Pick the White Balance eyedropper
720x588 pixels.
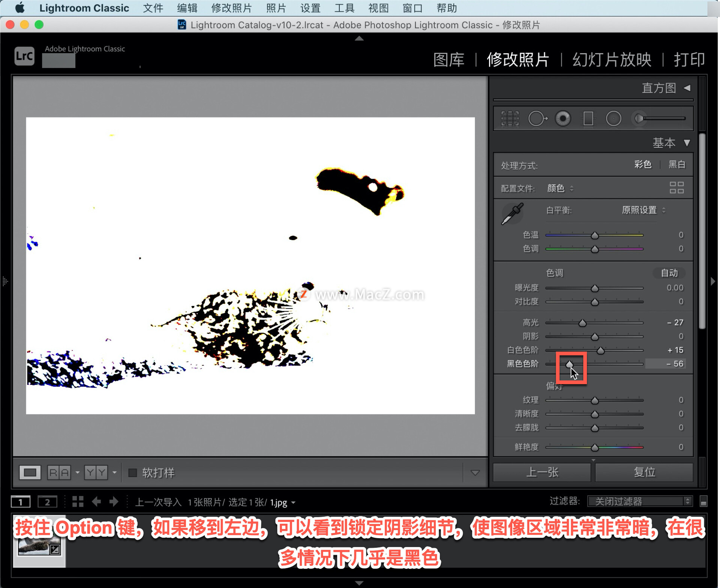coord(513,214)
